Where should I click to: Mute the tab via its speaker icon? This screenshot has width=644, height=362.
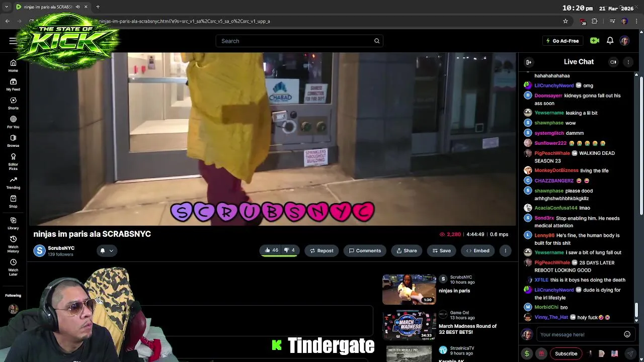77,7
